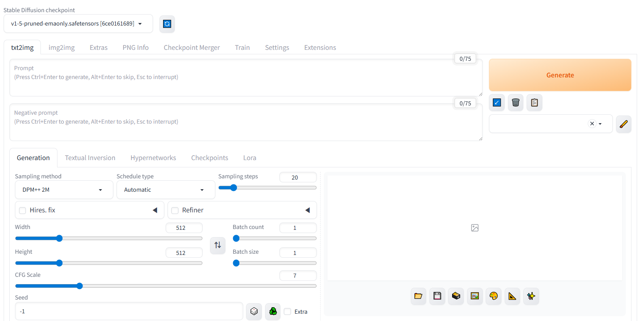Click the image placeholder in output gallery

coord(475,228)
